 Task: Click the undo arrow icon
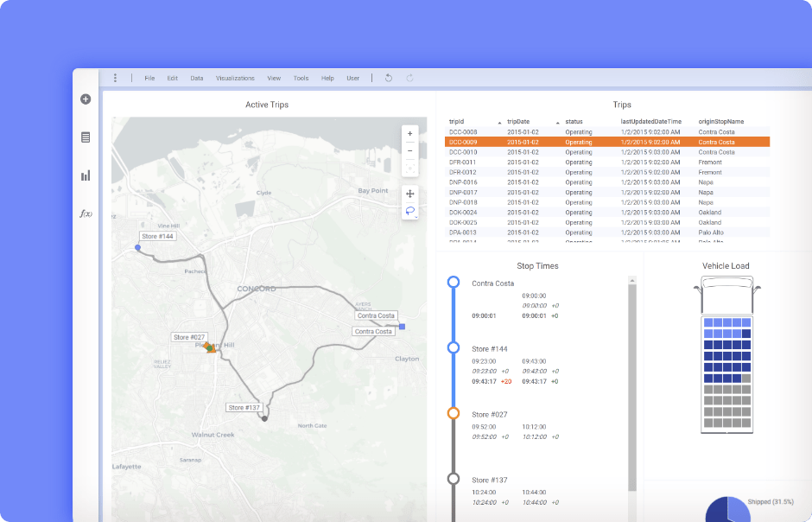[389, 78]
